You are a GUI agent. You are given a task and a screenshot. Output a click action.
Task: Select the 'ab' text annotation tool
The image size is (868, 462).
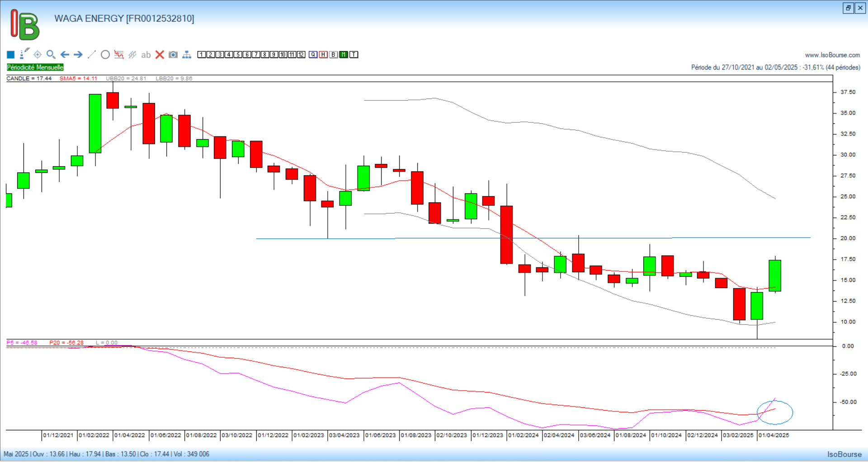click(146, 55)
